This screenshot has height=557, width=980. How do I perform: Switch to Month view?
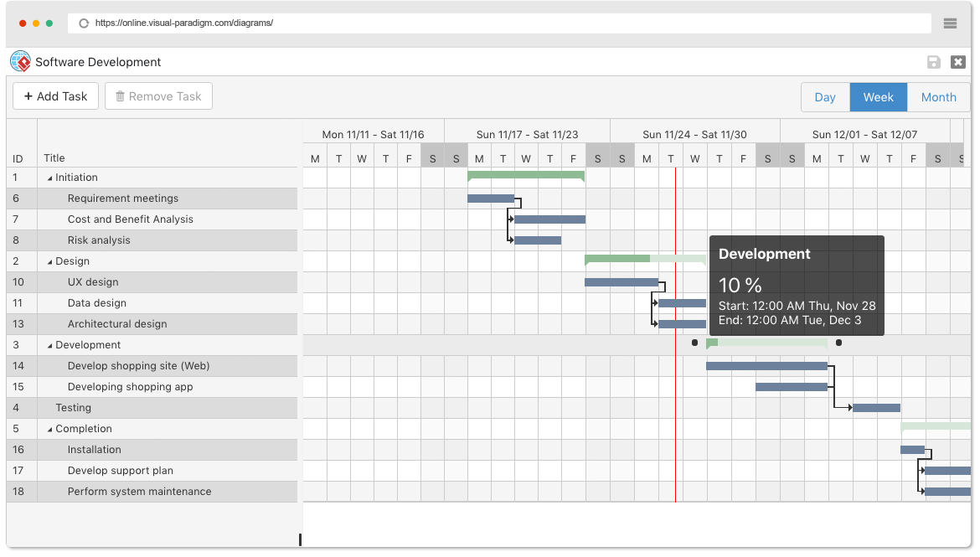[x=938, y=97]
